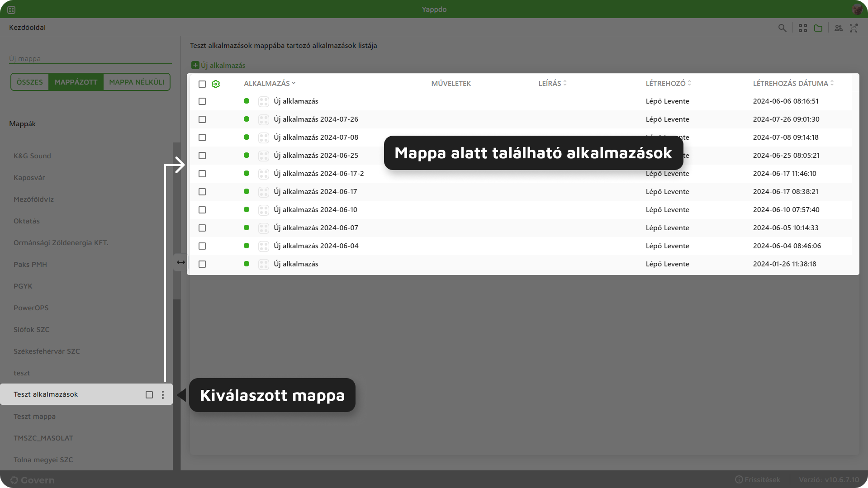Sort by the LEÍRÁS column header

pyautogui.click(x=552, y=83)
